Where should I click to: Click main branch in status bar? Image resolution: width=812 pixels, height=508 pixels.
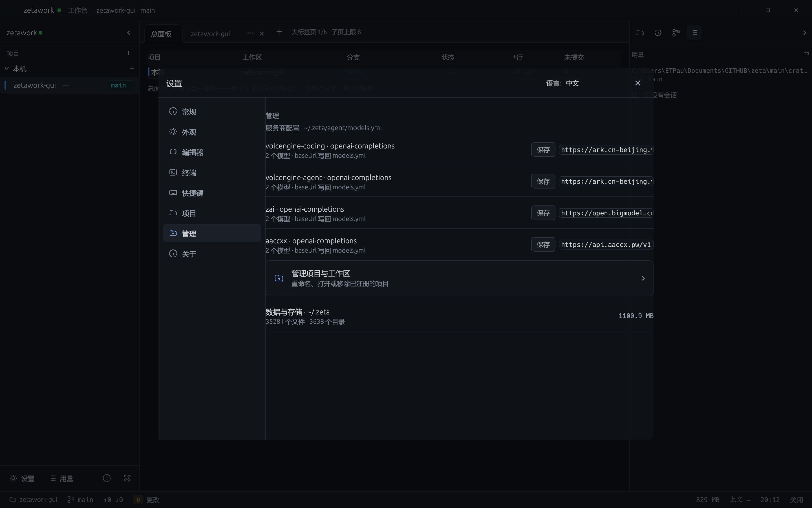81,500
